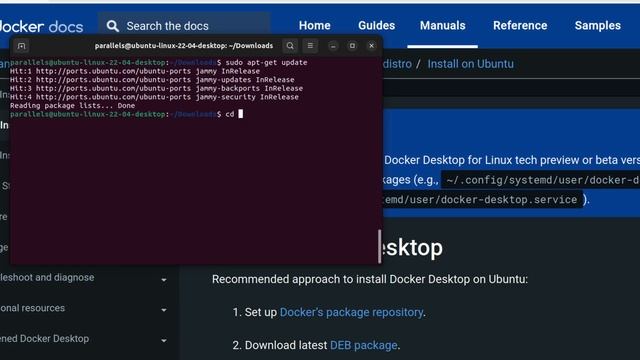Expand the Additional resources sidebar section

coord(164,310)
